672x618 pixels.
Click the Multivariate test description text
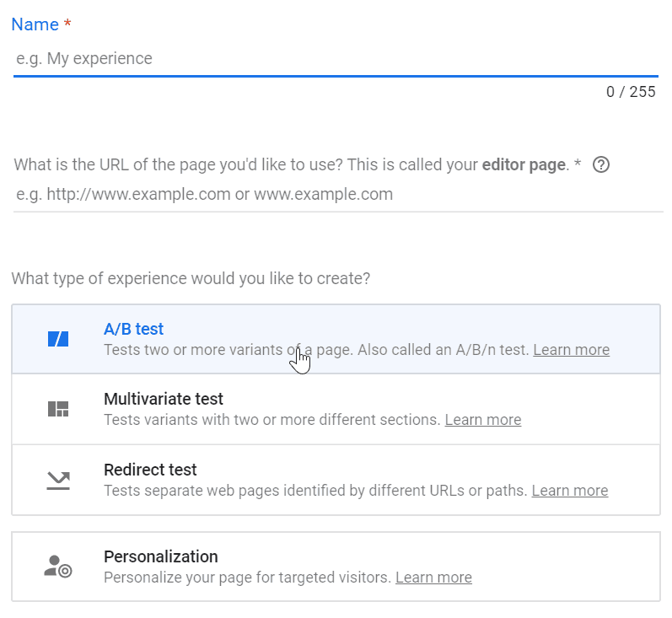[271, 419]
